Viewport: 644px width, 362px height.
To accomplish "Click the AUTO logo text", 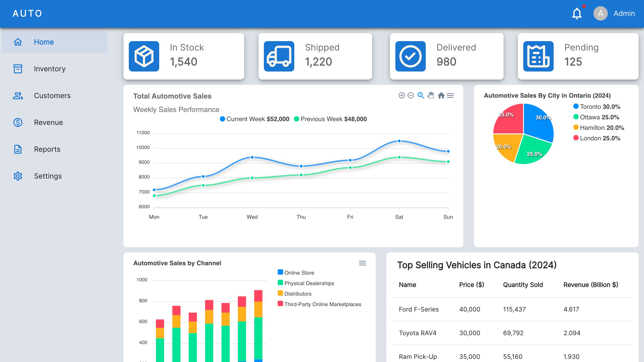I will [x=27, y=13].
